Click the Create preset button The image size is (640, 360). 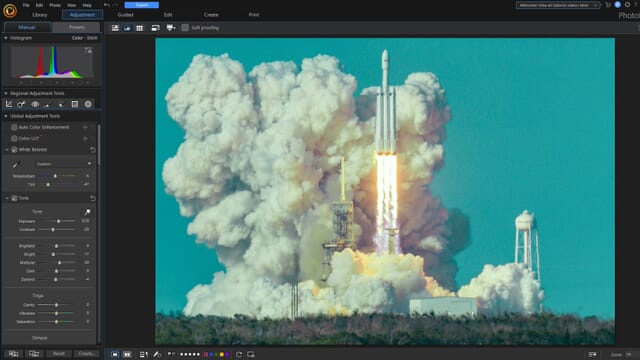(x=87, y=354)
